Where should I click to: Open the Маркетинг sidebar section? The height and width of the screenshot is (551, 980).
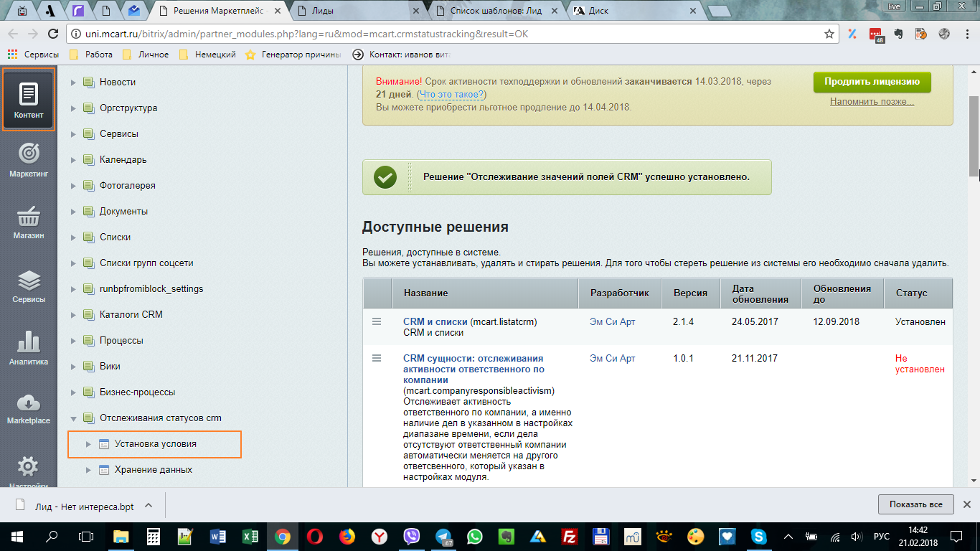point(29,159)
